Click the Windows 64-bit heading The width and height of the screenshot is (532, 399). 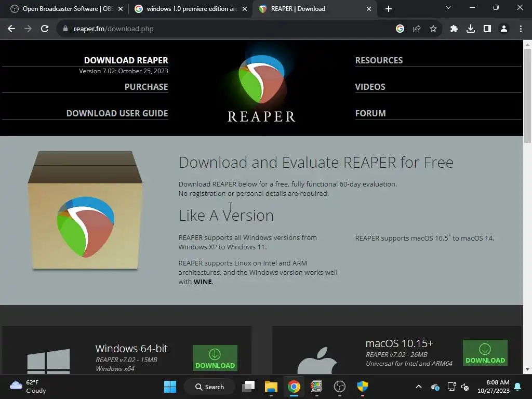[x=131, y=349]
